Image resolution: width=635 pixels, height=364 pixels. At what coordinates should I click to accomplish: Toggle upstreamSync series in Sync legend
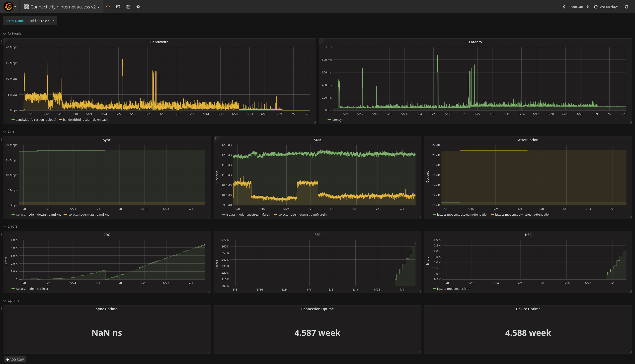coord(88,215)
